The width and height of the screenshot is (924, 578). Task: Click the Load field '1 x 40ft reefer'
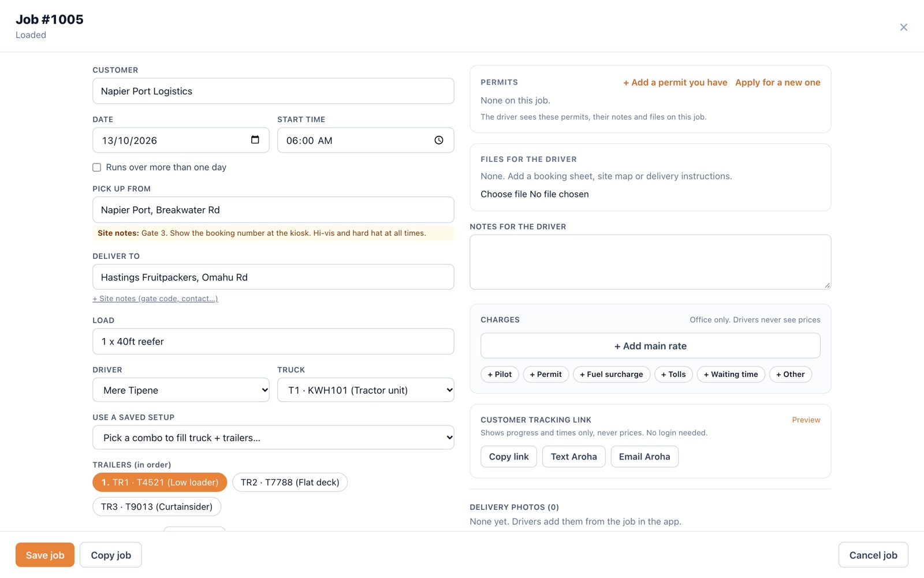coord(273,341)
